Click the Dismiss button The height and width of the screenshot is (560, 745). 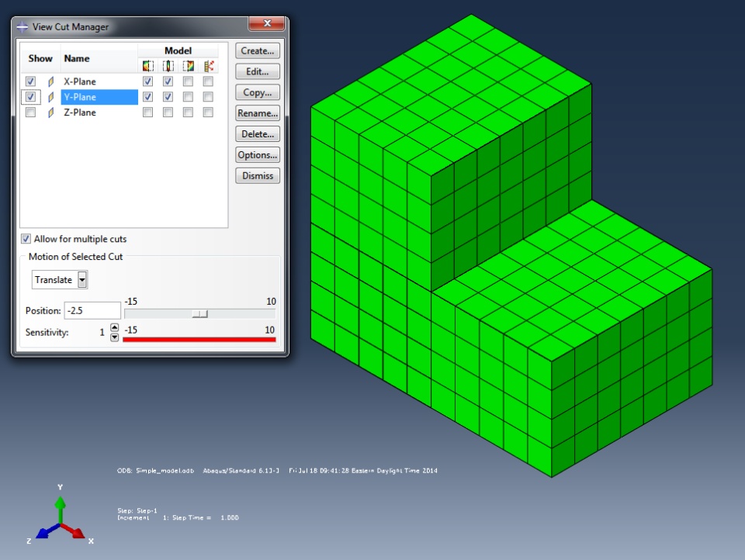(258, 176)
